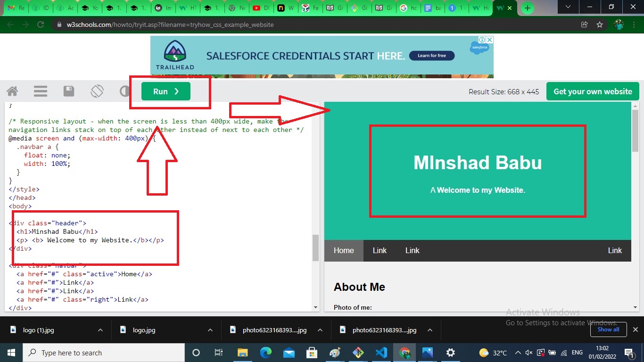Open the hamburger menu in the editor toolbar
Screen dimensions: 644x362
click(40, 91)
